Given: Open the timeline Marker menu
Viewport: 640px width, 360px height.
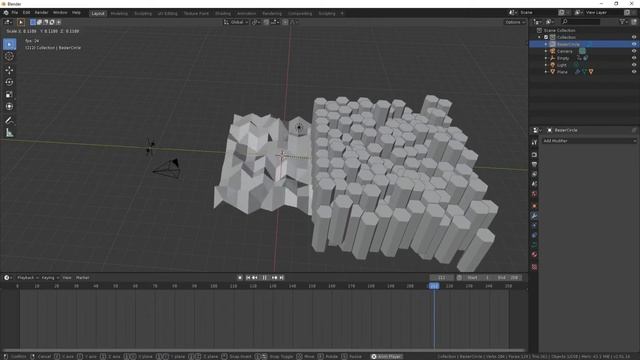Looking at the screenshot, I should [82, 278].
